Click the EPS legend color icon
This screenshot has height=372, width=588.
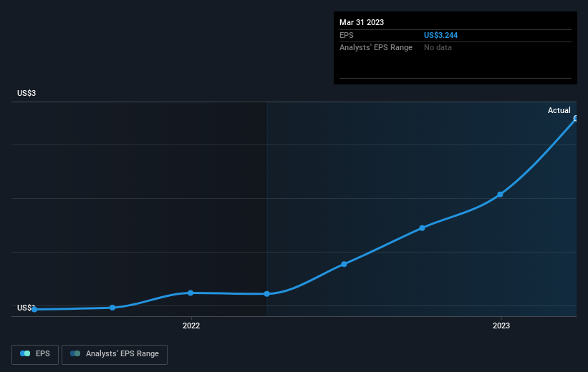pos(25,353)
